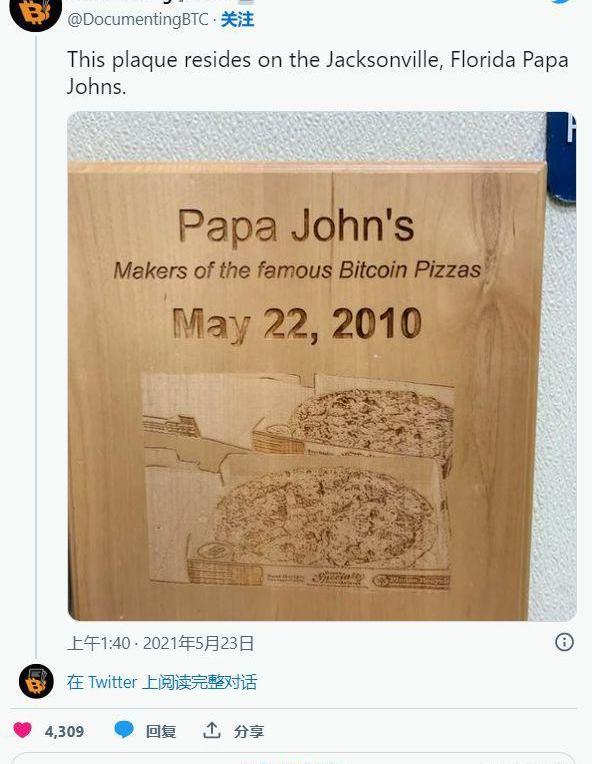This screenshot has height=764, width=592.
Task: Like the tweet with the pink heart
Action: point(22,730)
